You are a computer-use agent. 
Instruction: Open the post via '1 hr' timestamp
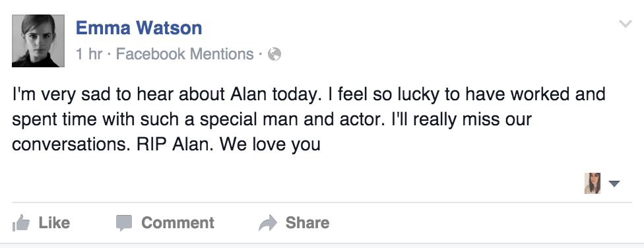tap(88, 54)
